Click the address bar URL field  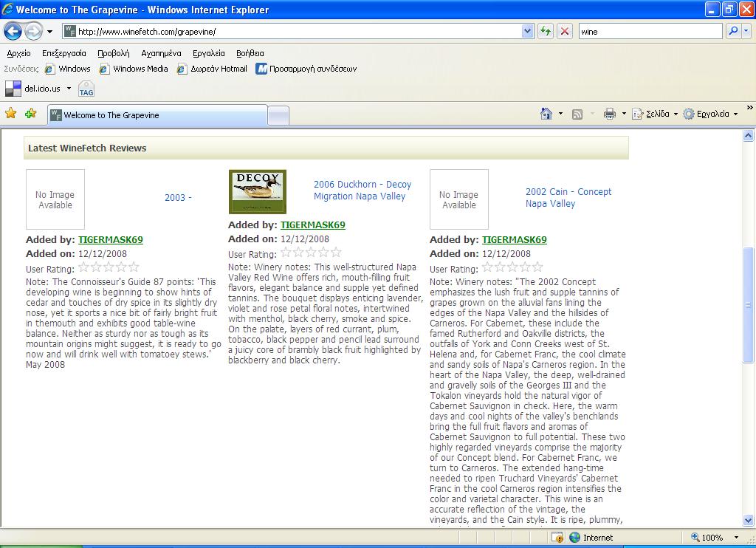[292, 32]
